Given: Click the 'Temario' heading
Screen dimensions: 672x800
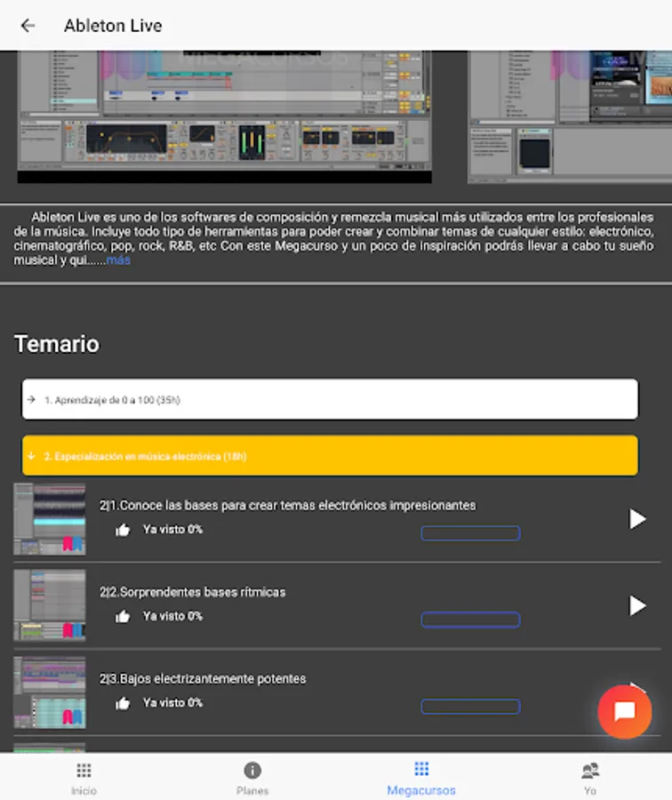Looking at the screenshot, I should (x=57, y=344).
